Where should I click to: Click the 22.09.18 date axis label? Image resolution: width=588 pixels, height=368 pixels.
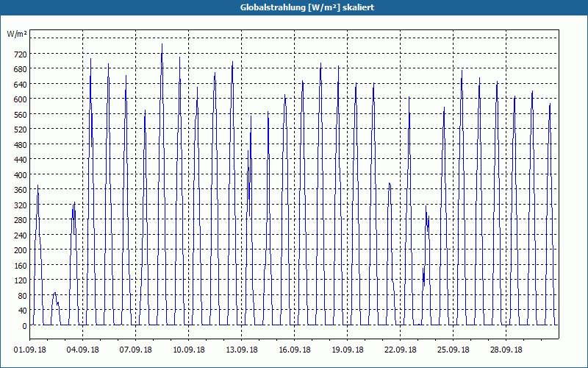tap(400, 350)
